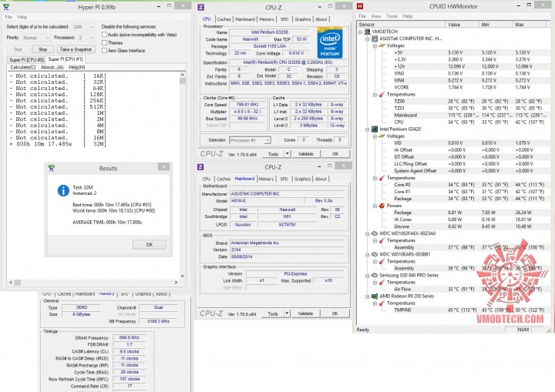Switch to Caches tab in upper CPU-Z
Image resolution: width=555 pixels, height=392 pixels.
pyautogui.click(x=224, y=19)
